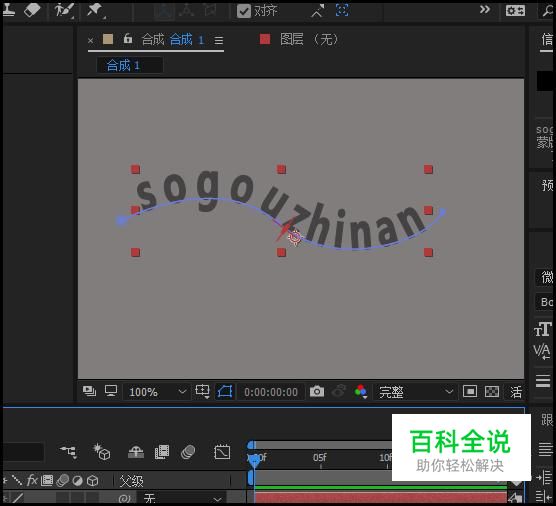Open the 100% magnification dropdown
Image resolution: width=556 pixels, height=506 pixels.
tap(157, 392)
